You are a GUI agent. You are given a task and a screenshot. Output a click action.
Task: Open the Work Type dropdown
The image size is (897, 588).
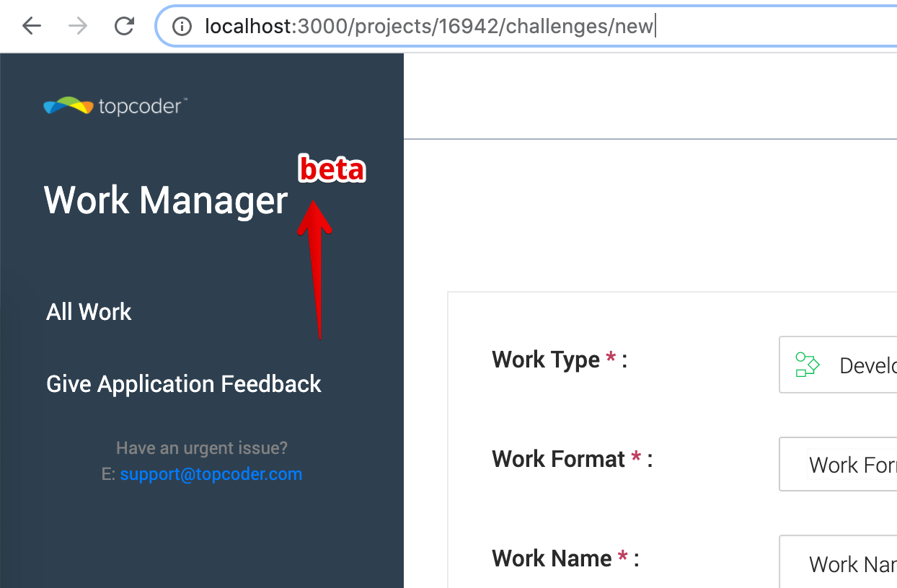click(x=838, y=365)
